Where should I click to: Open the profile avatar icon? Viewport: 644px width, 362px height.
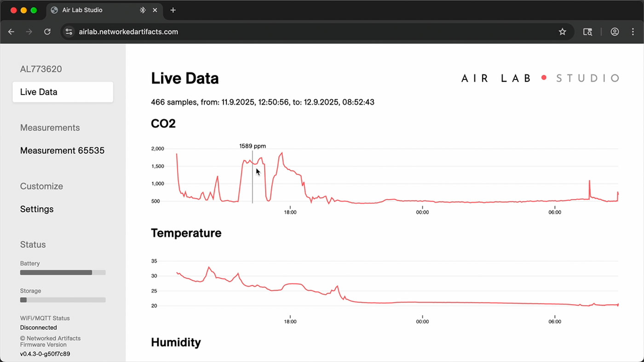click(x=615, y=32)
